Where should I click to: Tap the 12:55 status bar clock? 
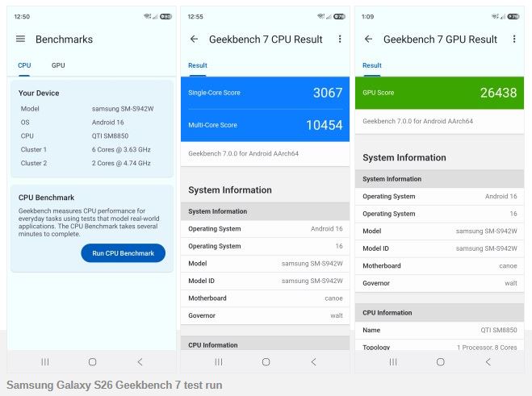195,17
